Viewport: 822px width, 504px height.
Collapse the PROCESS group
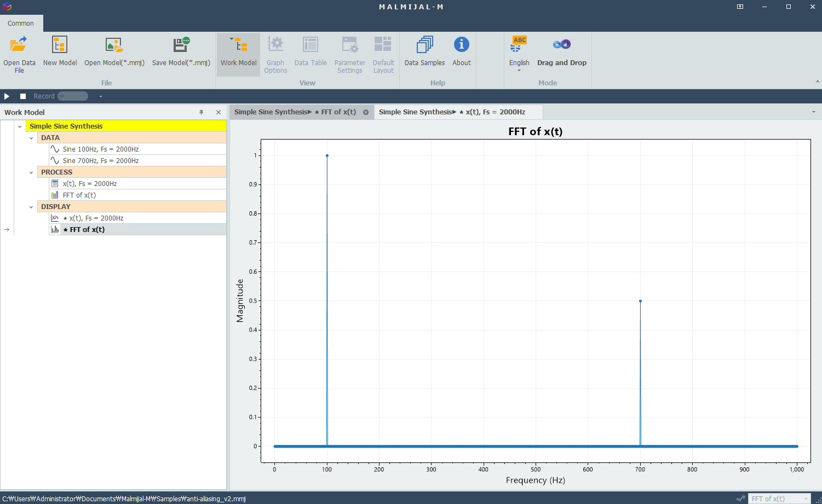click(31, 172)
